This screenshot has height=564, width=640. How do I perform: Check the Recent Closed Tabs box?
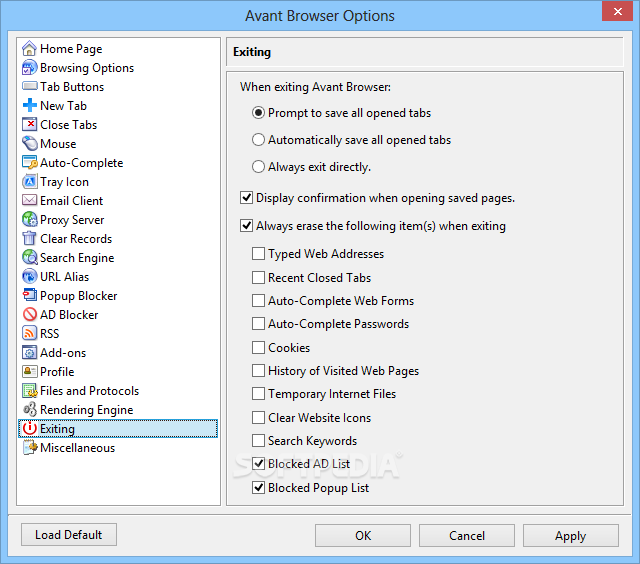point(258,278)
